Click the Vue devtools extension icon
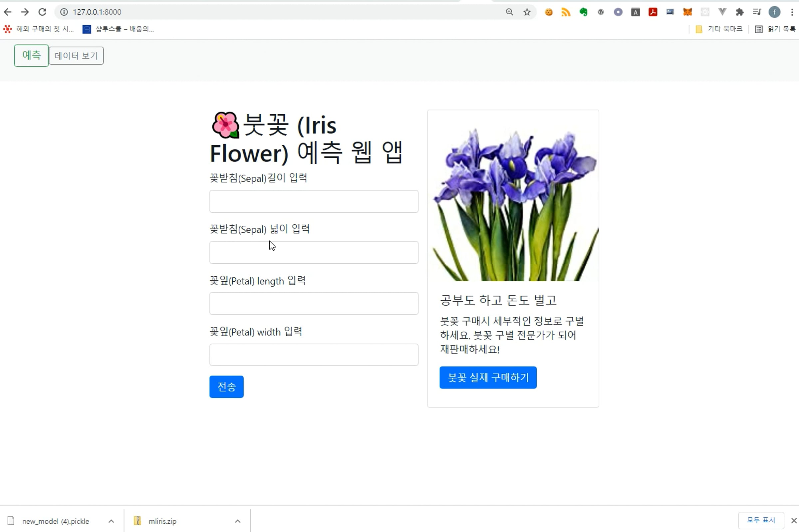This screenshot has height=532, width=799. tap(722, 12)
